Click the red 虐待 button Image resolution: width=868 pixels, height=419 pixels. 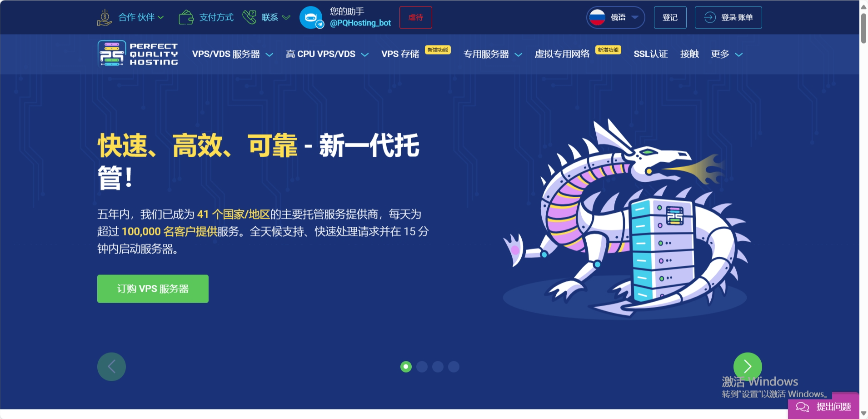pyautogui.click(x=415, y=17)
